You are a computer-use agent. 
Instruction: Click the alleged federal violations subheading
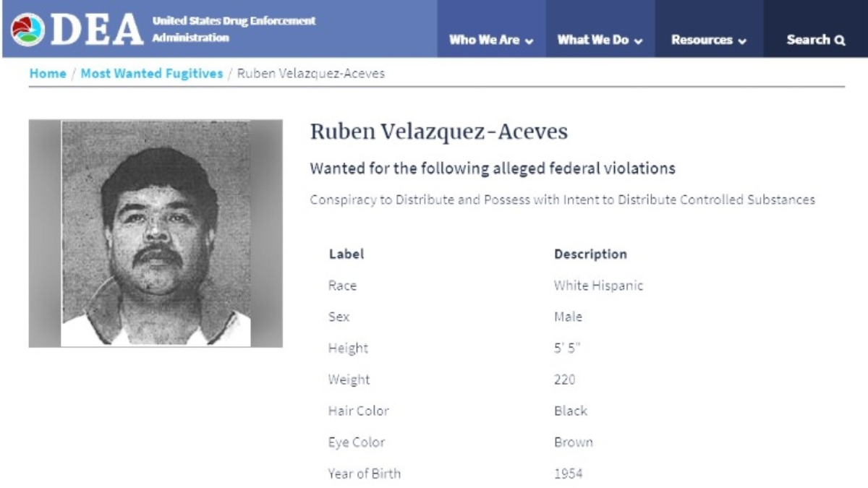pos(493,168)
